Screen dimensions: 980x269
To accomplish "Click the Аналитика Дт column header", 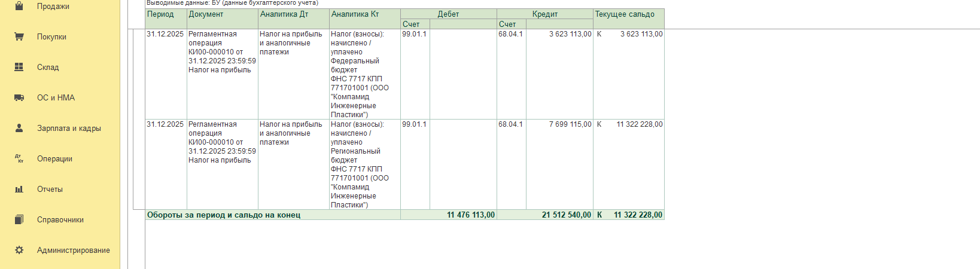I will pyautogui.click(x=284, y=14).
